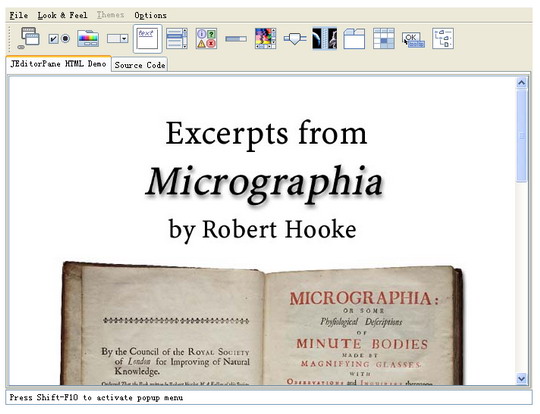Open the ColorChooser demo icon
This screenshot has height=414, width=540.
[x=88, y=38]
